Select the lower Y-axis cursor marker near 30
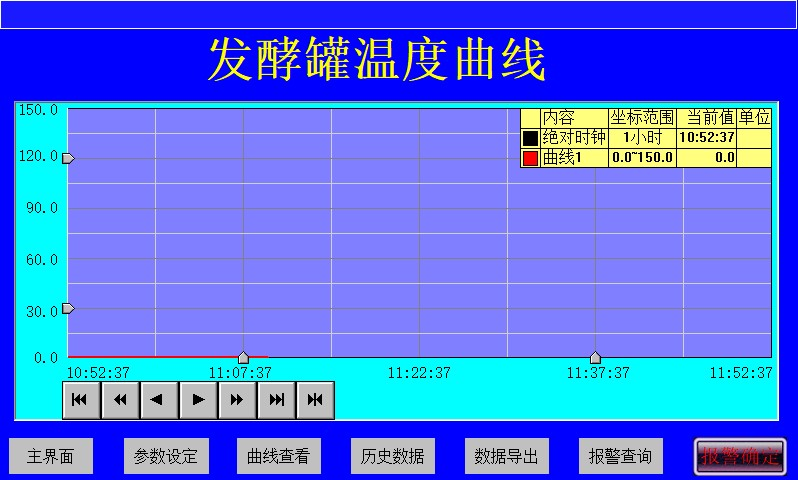Image resolution: width=798 pixels, height=480 pixels. click(68, 308)
